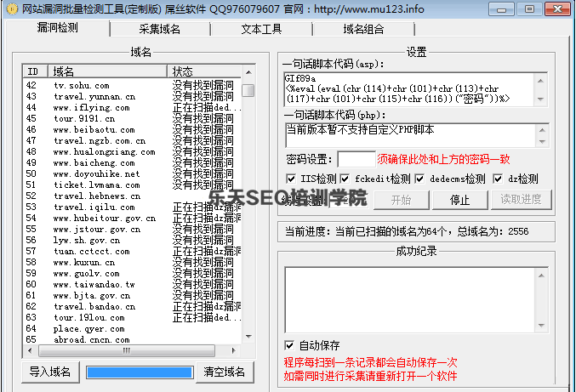Click domain list horizontal scroll left arrow
The image size is (576, 392).
(x=30, y=350)
